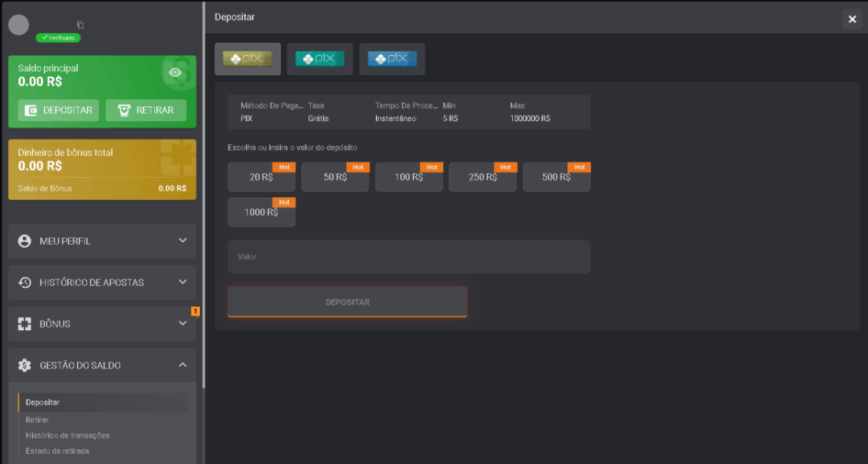The image size is (868, 464).
Task: Select the teal PIX payment method
Action: [x=319, y=59]
